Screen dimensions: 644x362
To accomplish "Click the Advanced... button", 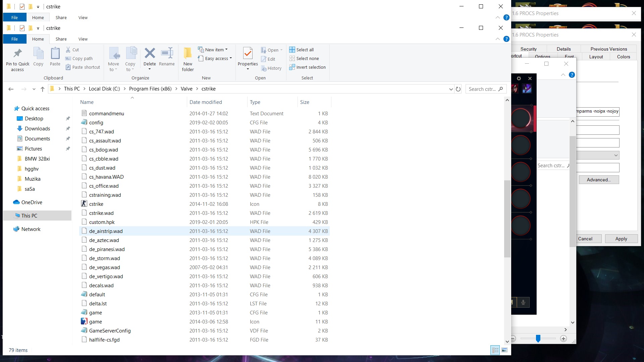I will [599, 180].
